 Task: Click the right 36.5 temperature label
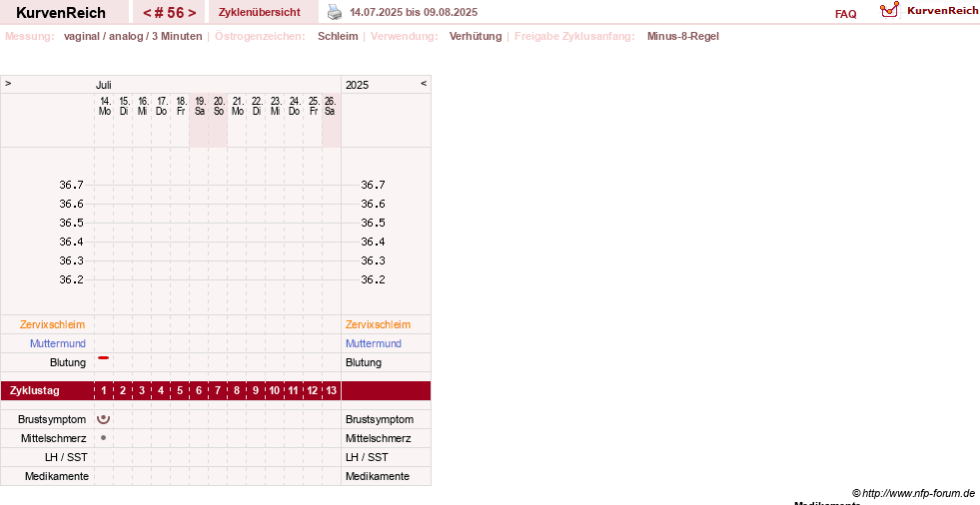(373, 223)
